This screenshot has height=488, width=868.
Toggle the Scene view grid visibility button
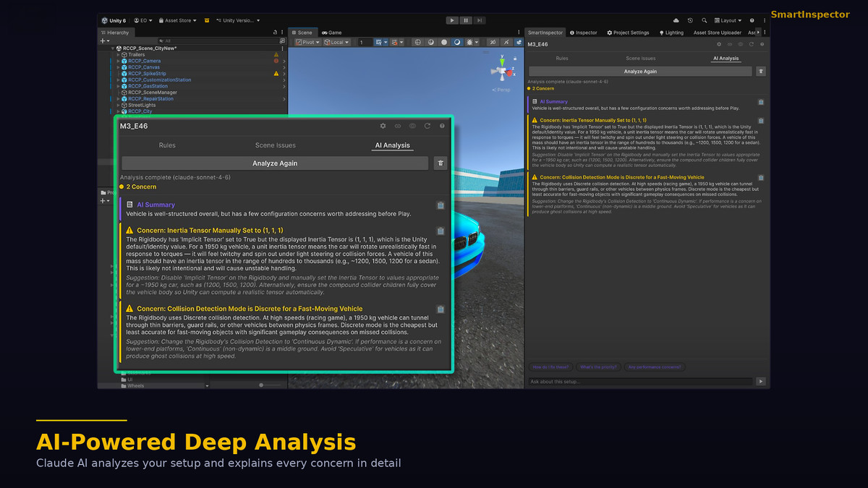378,43
